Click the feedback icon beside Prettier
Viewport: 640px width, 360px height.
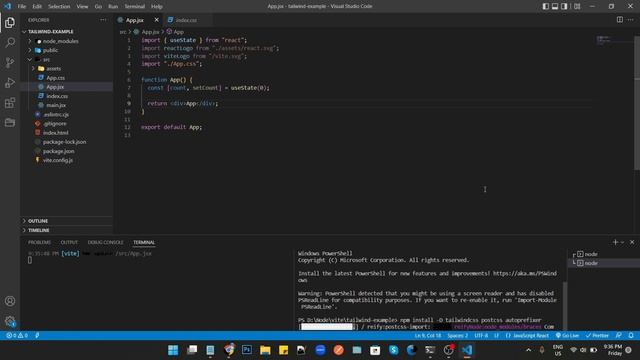(x=619, y=336)
